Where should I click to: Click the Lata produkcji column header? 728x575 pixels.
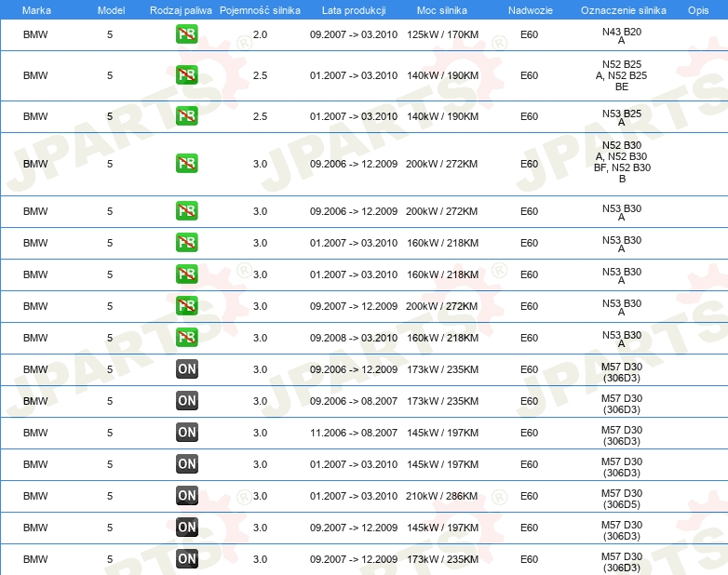354,10
